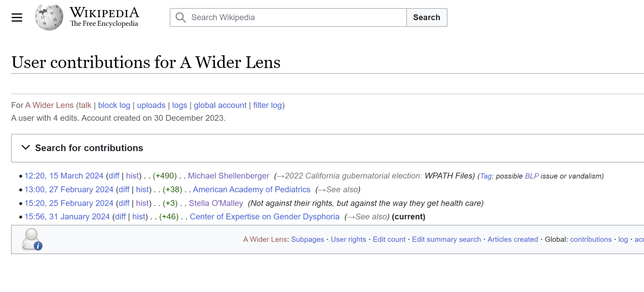View diff for 13:00, 27 February 2024 edit

[124, 190]
